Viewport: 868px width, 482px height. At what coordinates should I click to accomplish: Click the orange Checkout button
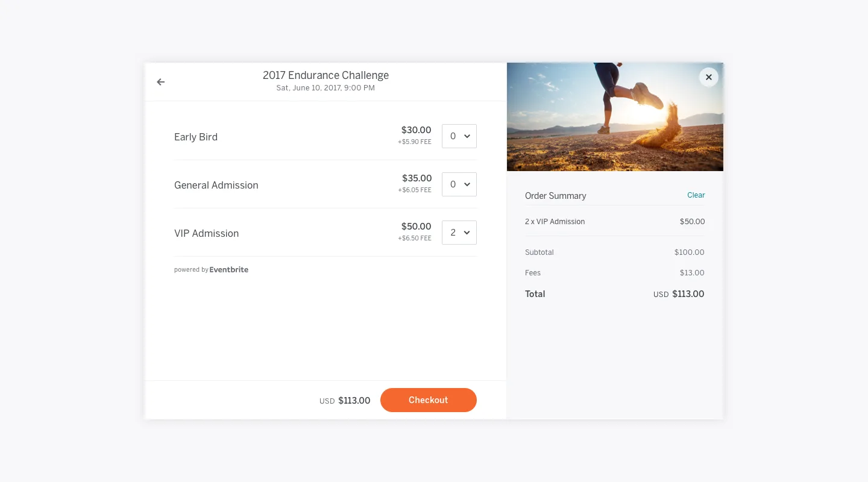(x=429, y=400)
